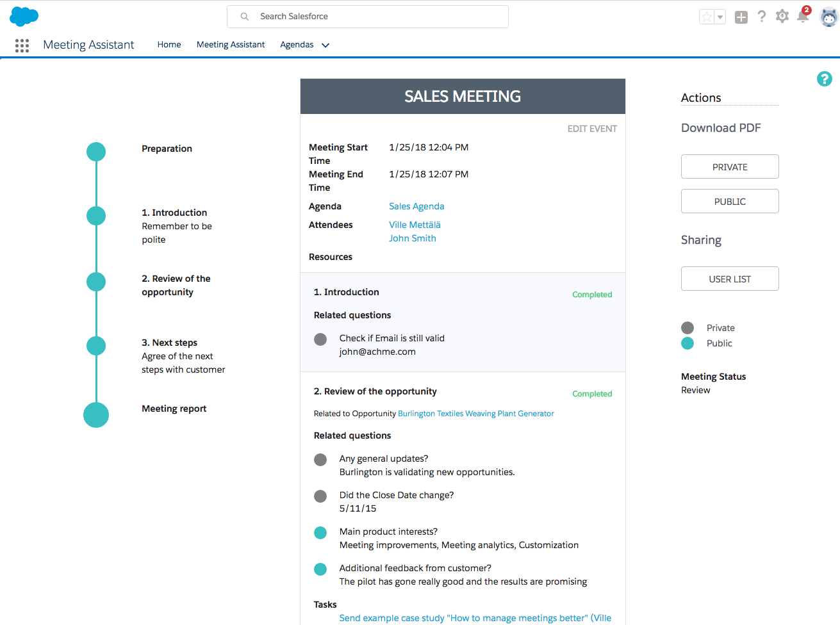Image resolution: width=840 pixels, height=625 pixels.
Task: Focus the Search Salesforce field
Action: pos(368,17)
